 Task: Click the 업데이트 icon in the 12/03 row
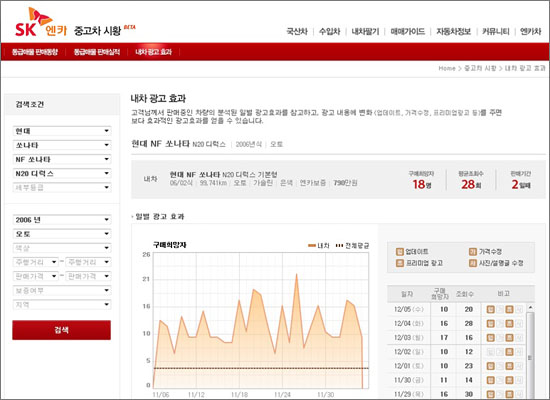491,338
